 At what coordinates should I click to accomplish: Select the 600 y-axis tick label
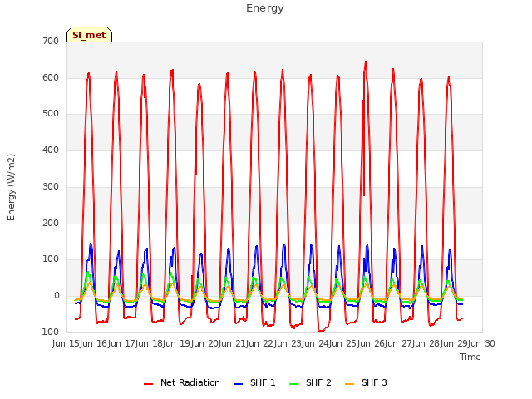click(x=51, y=77)
